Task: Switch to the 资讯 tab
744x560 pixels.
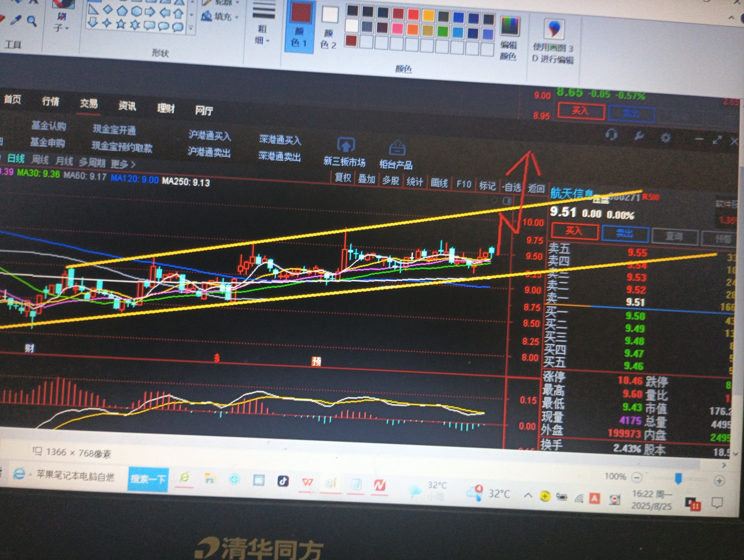Action: tap(127, 106)
